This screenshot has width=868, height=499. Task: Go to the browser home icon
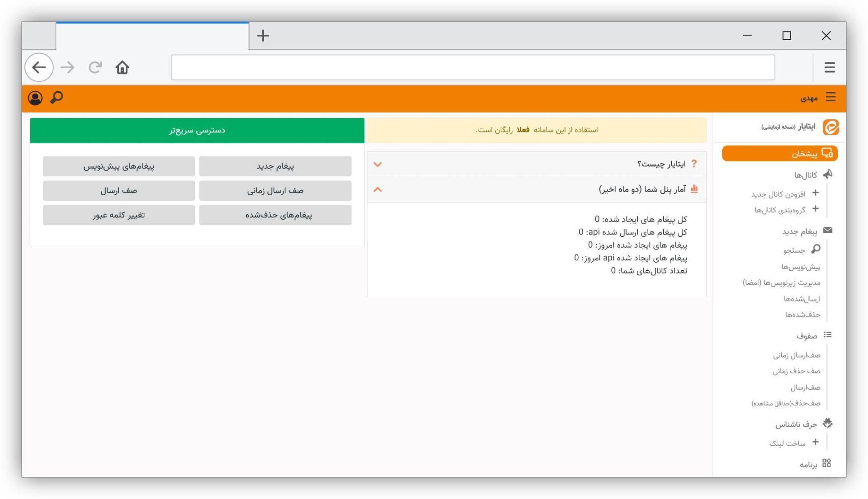[122, 67]
